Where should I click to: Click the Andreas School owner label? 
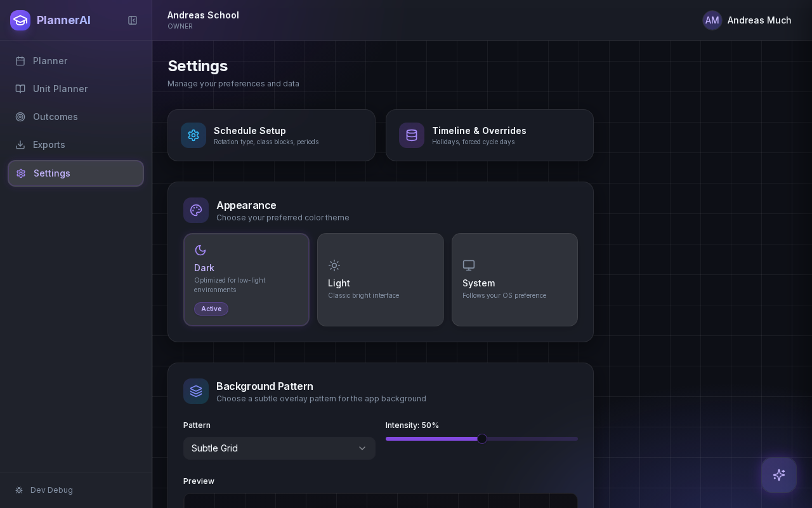203,20
